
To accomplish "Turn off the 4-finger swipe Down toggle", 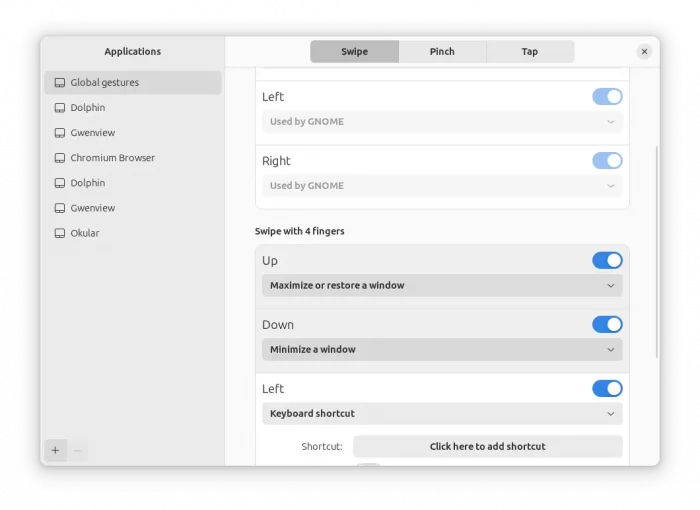I will pyautogui.click(x=607, y=325).
